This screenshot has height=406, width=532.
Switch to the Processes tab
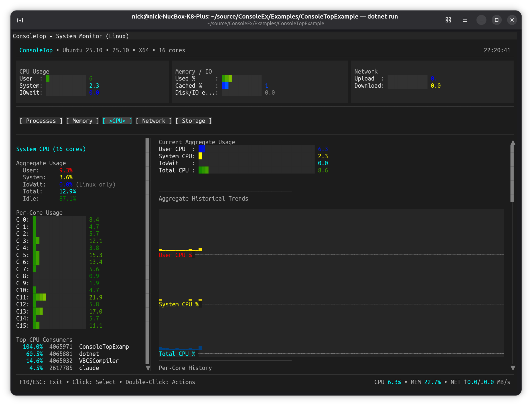pos(41,121)
